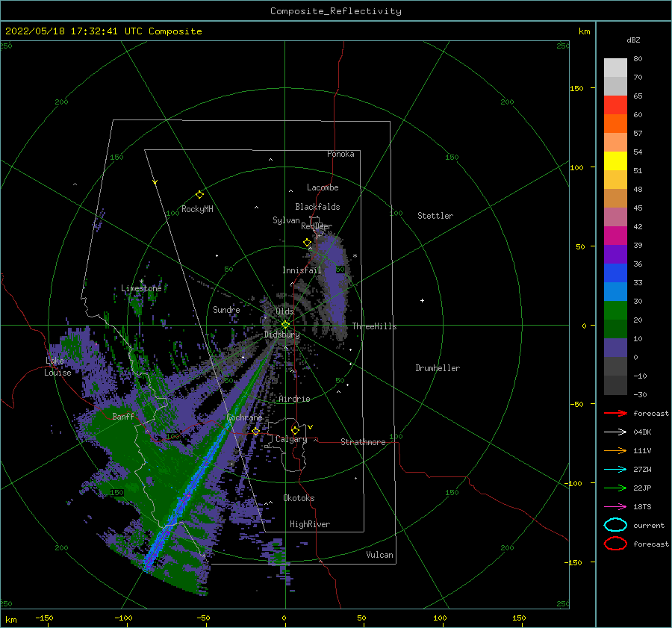This screenshot has height=628, width=672.
Task: Click the white 04DK arrow icon
Action: click(615, 432)
